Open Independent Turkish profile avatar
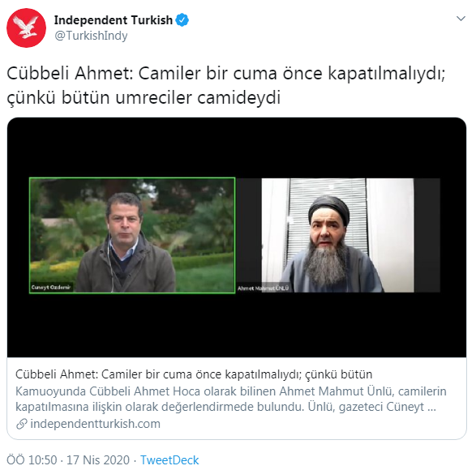 click(x=27, y=28)
